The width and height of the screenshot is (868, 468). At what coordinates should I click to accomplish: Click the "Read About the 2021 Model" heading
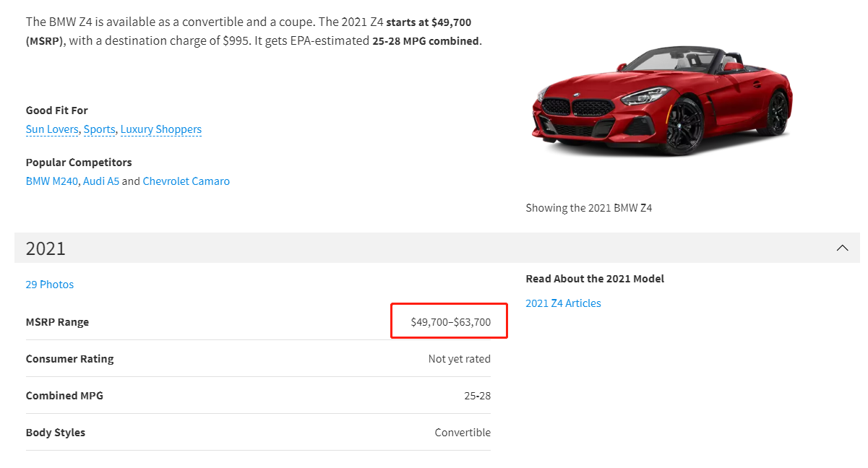click(594, 279)
